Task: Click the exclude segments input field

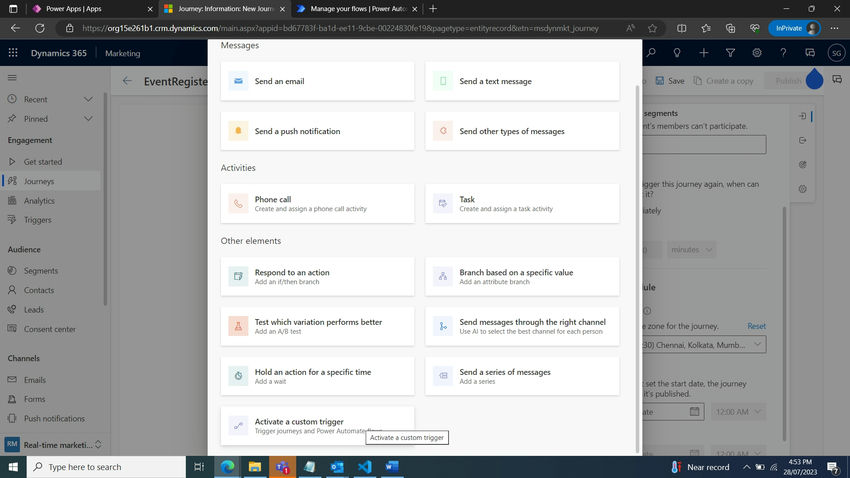Action: click(704, 144)
